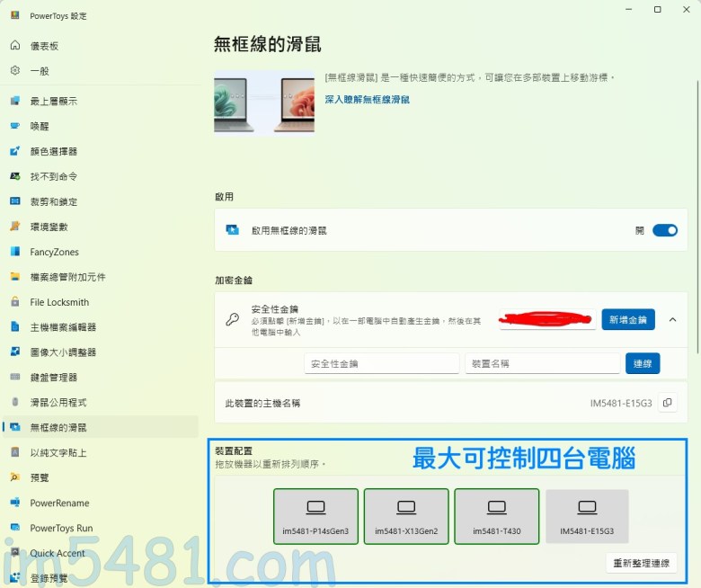
Task: Select the im5481-P14sGen3 device tile
Action: pyautogui.click(x=315, y=516)
